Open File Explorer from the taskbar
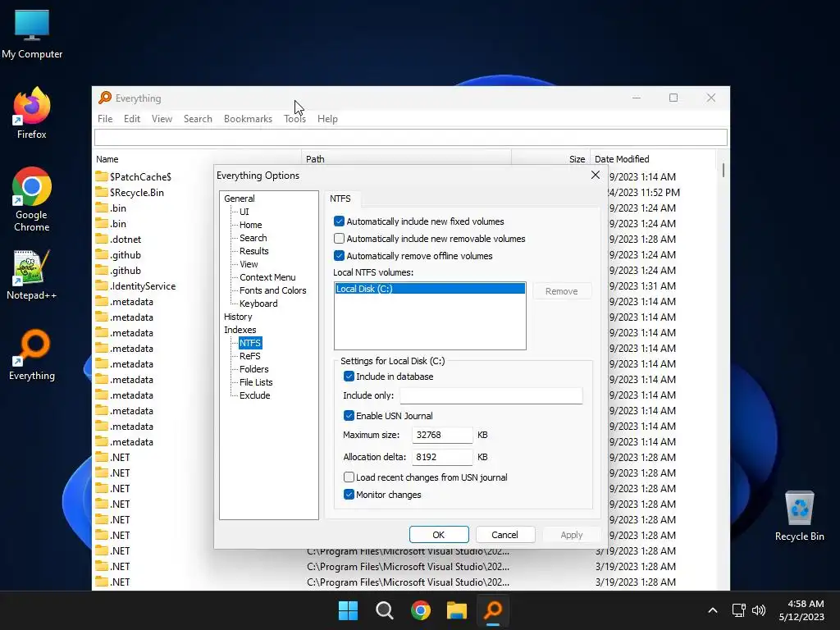Screen dimensions: 840x630 457,610
